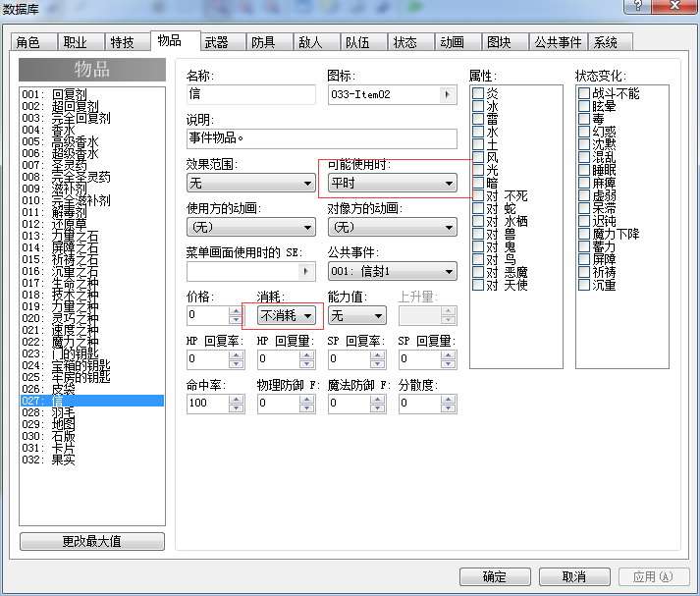This screenshot has height=596, width=700.
Task: Check the 沉重 state checkbox
Action: click(x=584, y=285)
